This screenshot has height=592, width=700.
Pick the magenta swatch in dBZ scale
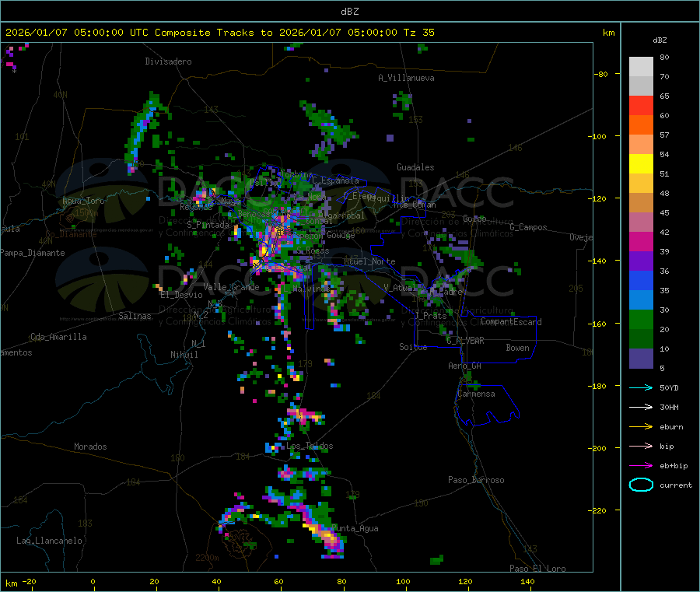[641, 241]
